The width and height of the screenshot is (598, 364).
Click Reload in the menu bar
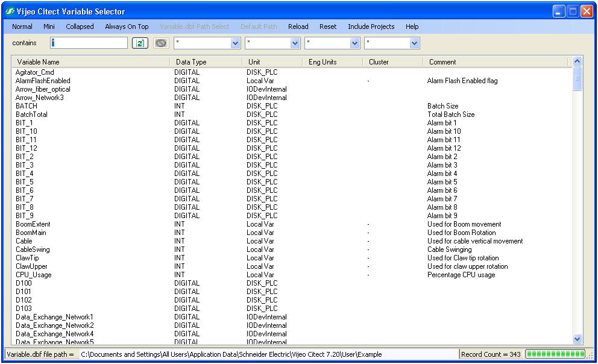coord(298,27)
